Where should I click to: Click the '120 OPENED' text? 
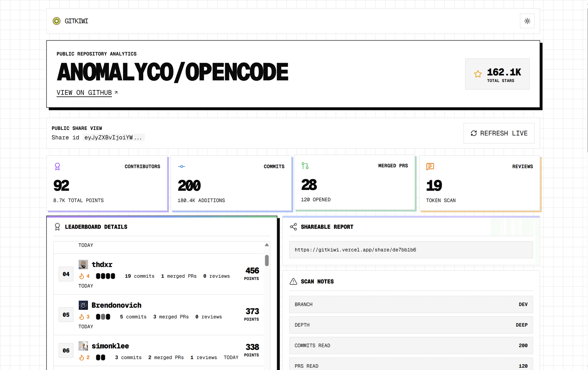(316, 200)
